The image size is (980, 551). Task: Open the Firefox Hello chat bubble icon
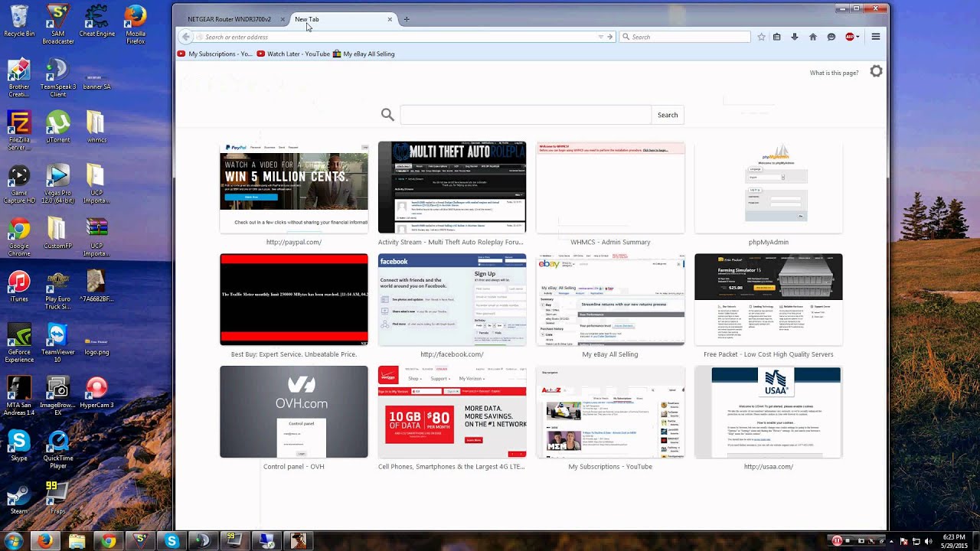[831, 37]
